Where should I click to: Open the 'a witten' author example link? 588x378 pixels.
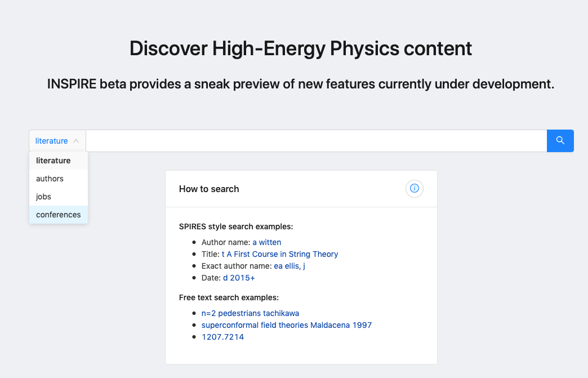[267, 242]
